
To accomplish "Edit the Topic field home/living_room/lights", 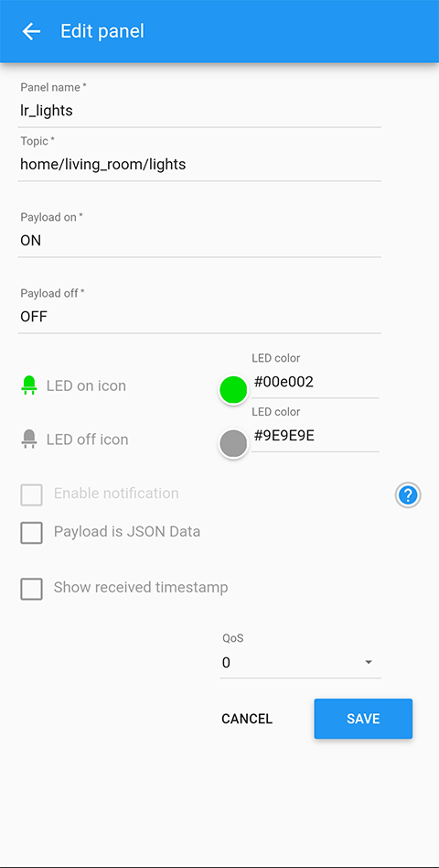I will pyautogui.click(x=199, y=164).
